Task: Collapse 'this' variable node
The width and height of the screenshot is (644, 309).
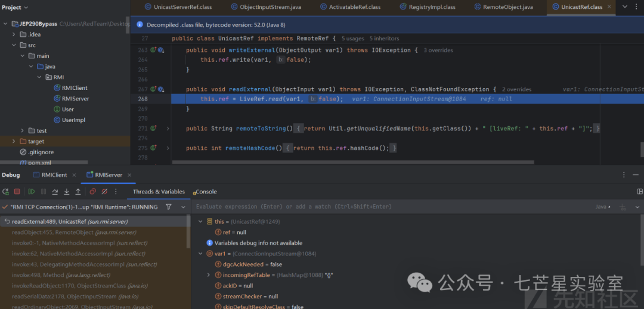Action: point(200,221)
